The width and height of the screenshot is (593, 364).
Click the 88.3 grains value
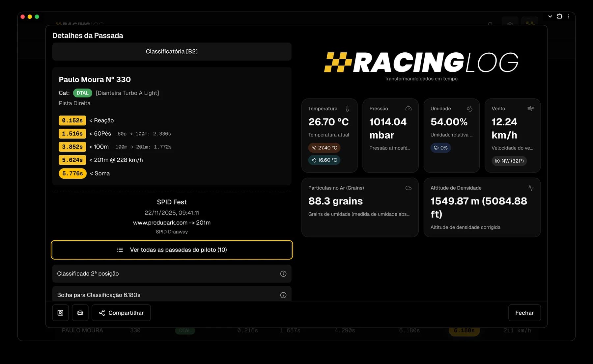(335, 201)
